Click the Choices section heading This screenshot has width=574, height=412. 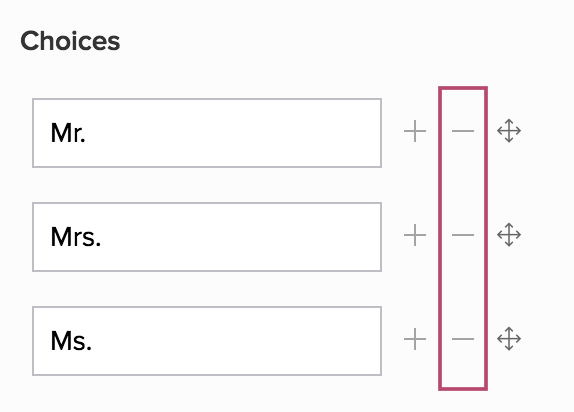pyautogui.click(x=70, y=41)
